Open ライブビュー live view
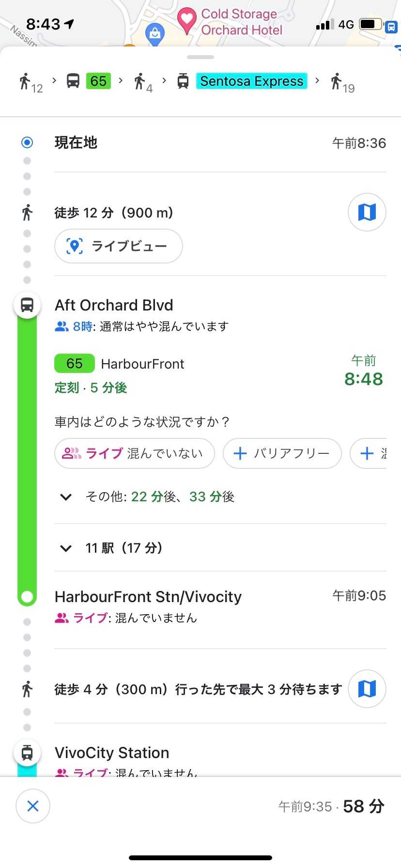401x868 pixels. point(119,246)
